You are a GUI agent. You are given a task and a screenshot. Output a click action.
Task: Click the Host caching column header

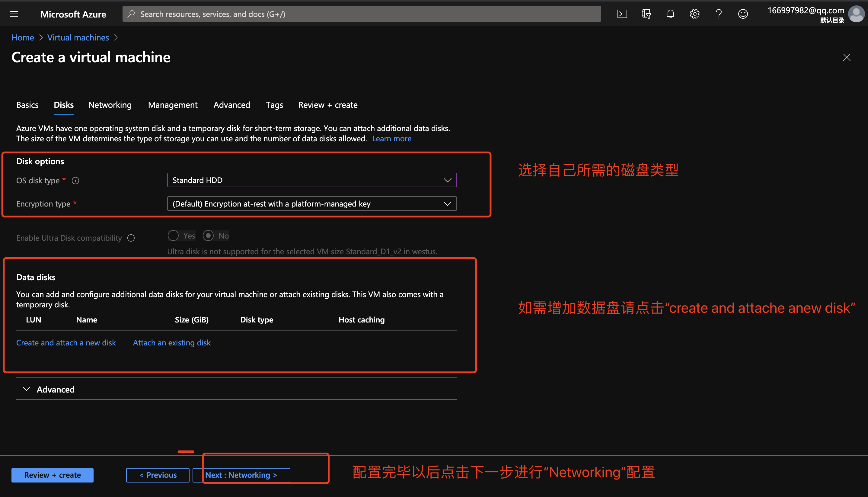[362, 320]
